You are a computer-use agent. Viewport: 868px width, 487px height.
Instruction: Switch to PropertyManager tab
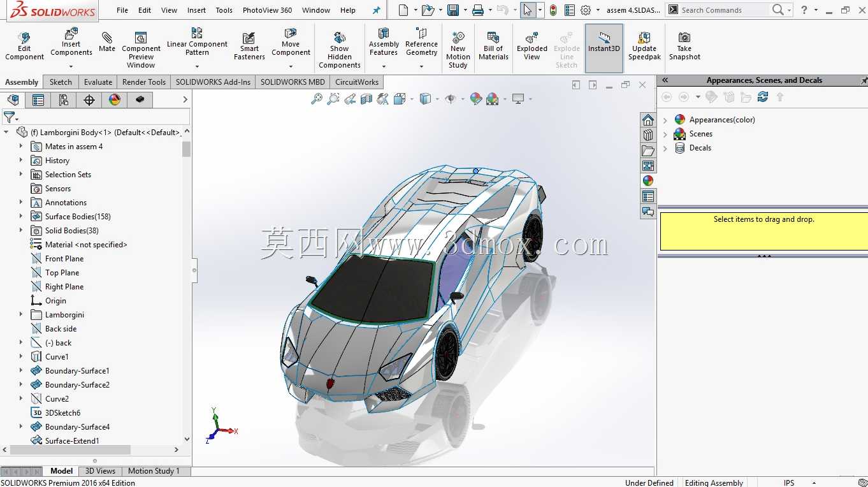38,99
